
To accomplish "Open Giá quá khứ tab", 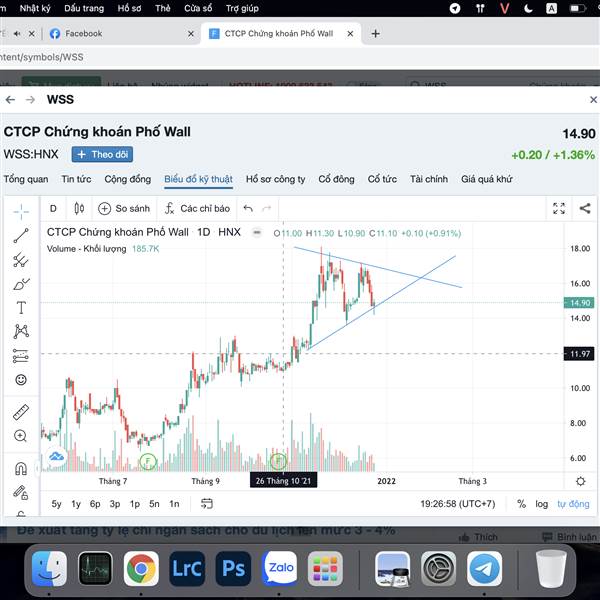I will tap(486, 179).
